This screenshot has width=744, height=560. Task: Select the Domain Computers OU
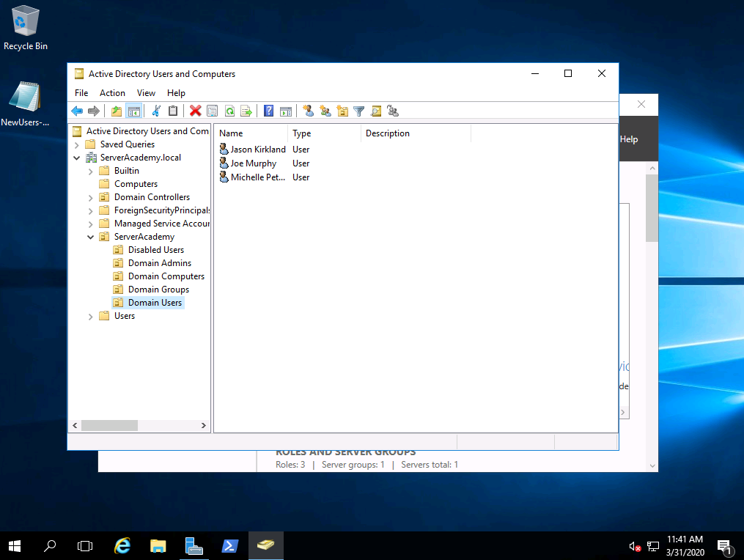[166, 276]
